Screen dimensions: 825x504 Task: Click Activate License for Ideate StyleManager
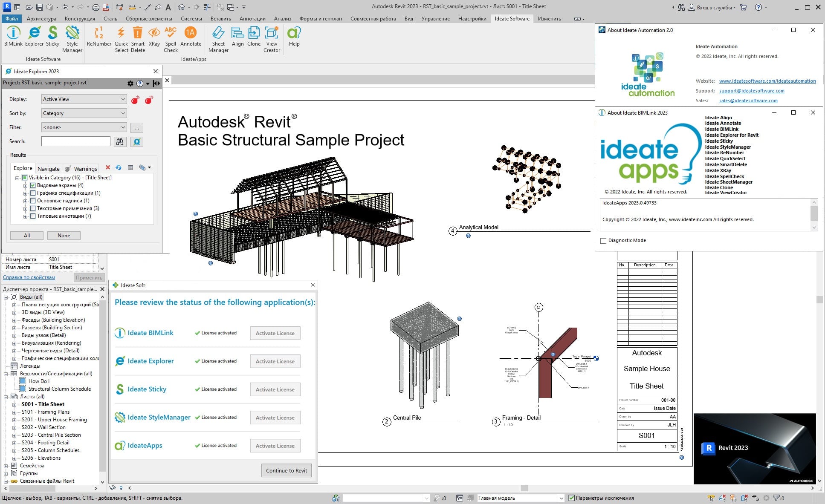pos(275,418)
